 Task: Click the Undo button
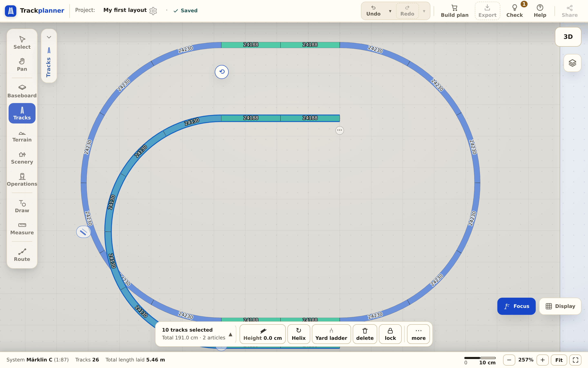373,11
